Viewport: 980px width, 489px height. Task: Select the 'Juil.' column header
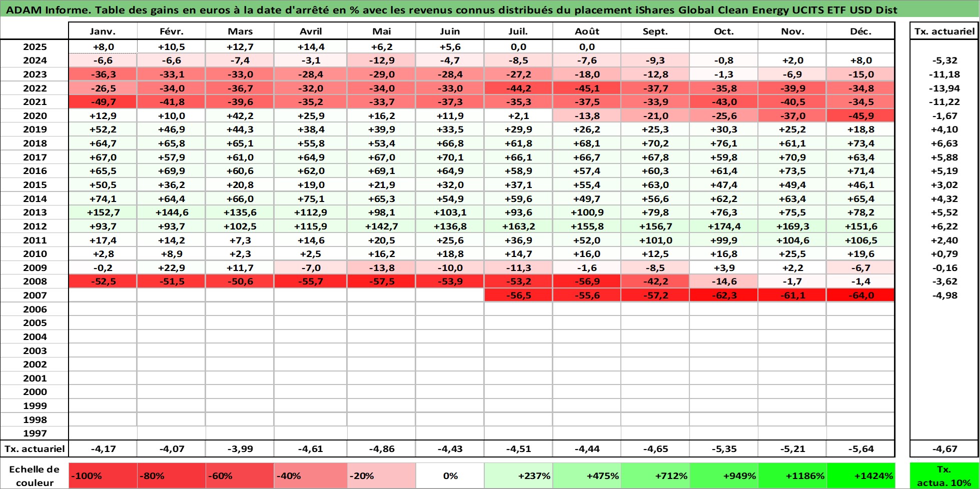click(x=518, y=31)
